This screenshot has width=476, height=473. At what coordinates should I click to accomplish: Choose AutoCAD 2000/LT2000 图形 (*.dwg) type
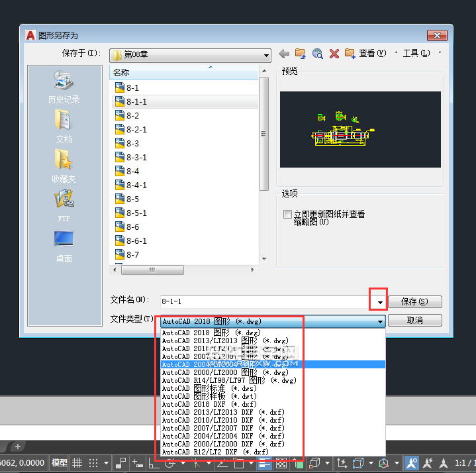[x=273, y=372]
